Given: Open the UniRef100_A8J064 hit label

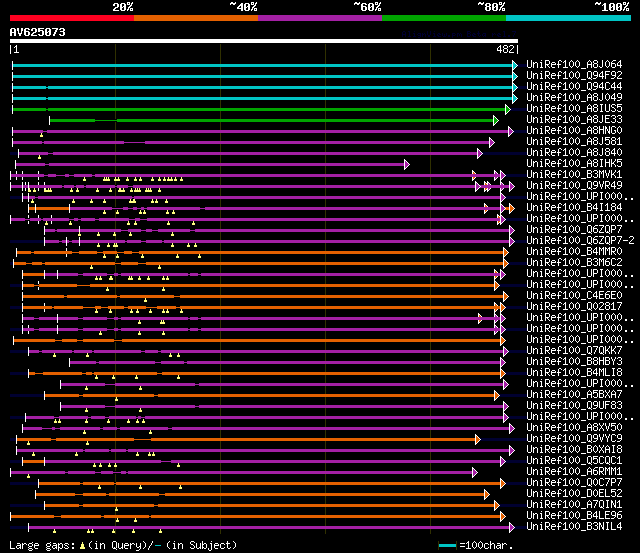Looking at the screenshot, I should [574, 64].
